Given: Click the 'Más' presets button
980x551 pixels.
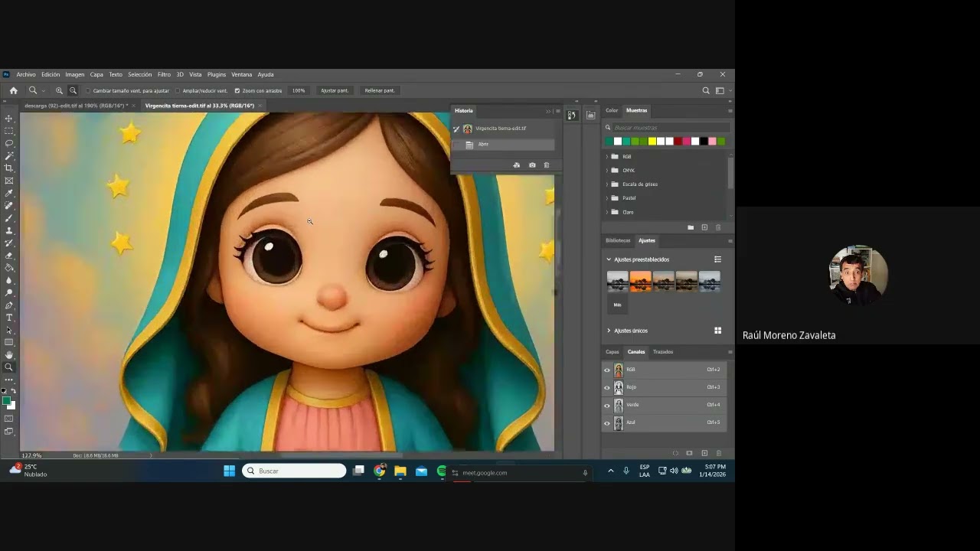Looking at the screenshot, I should (617, 305).
